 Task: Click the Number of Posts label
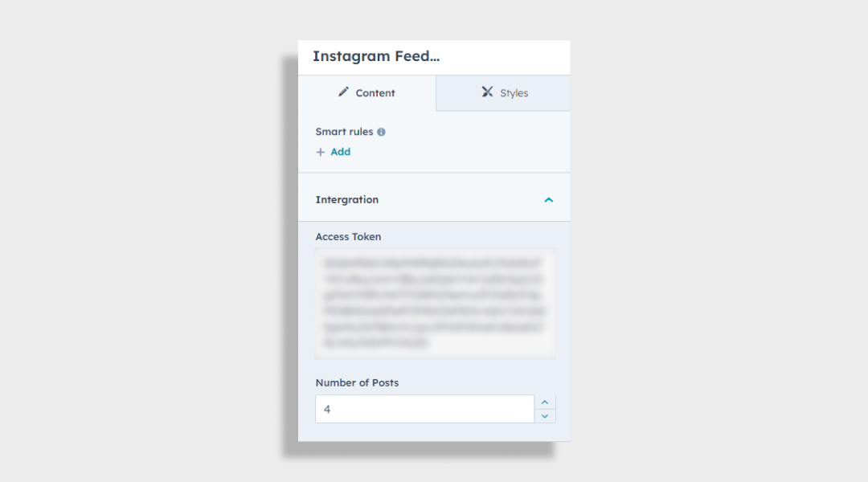357,382
